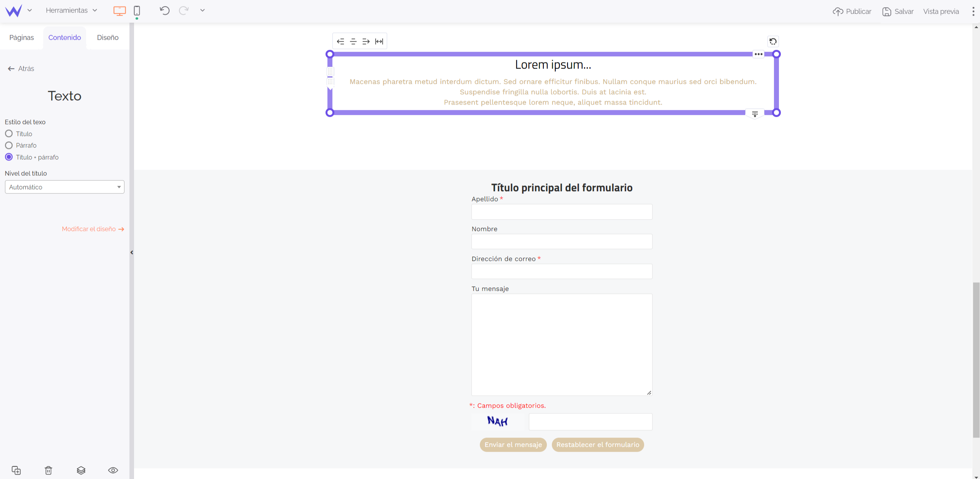Click Enviar el mensaje button
Viewport: 980px width, 479px height.
pyautogui.click(x=512, y=445)
